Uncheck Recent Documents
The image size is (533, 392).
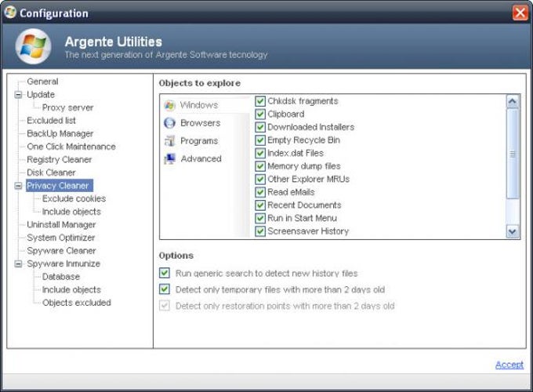260,205
